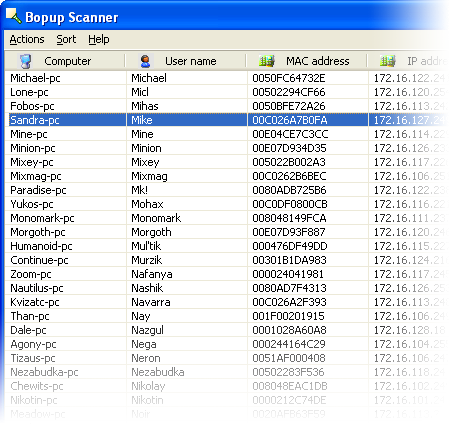Click user name Navarra
Image resolution: width=450 pixels, height=425 pixels.
(151, 302)
